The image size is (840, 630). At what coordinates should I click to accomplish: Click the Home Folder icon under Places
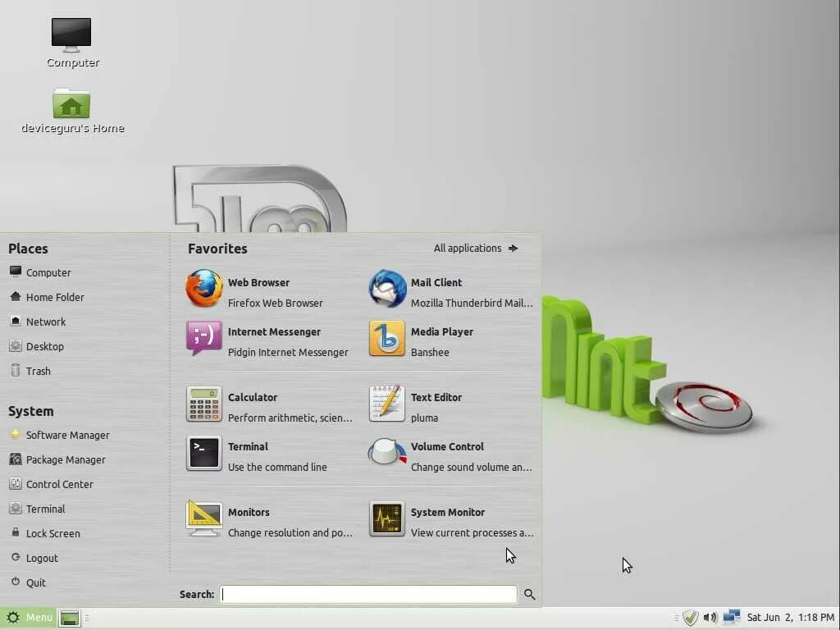click(x=16, y=296)
